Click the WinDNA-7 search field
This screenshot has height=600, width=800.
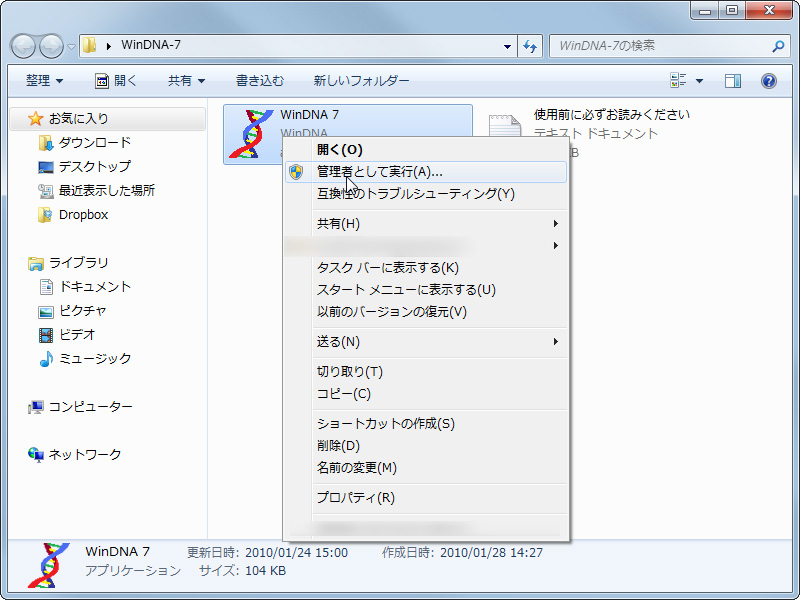[x=668, y=46]
